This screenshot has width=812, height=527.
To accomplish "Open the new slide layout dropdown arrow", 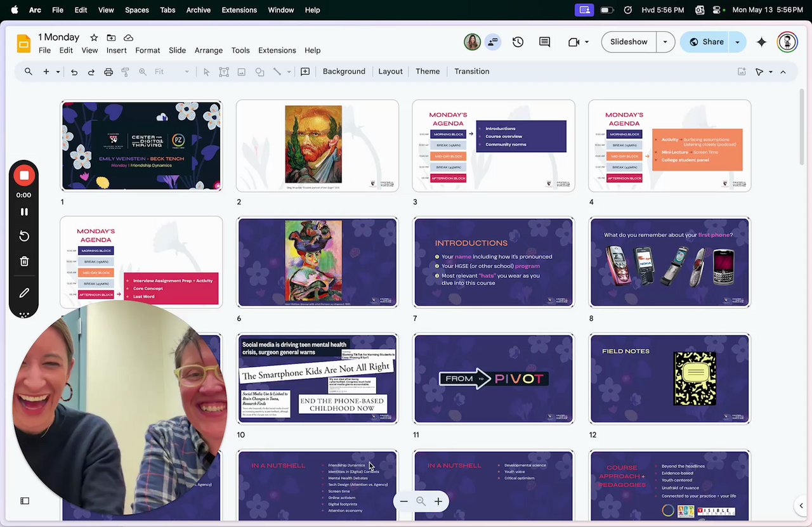I will click(x=58, y=72).
